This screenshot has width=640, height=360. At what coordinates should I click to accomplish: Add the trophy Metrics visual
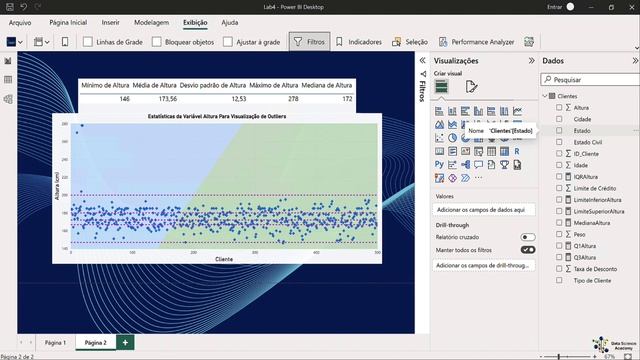click(504, 164)
